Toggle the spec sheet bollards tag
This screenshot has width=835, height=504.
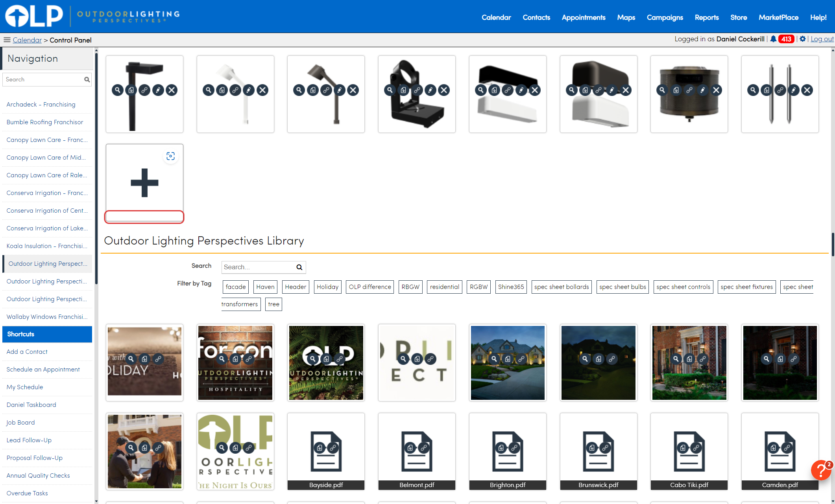click(x=562, y=287)
